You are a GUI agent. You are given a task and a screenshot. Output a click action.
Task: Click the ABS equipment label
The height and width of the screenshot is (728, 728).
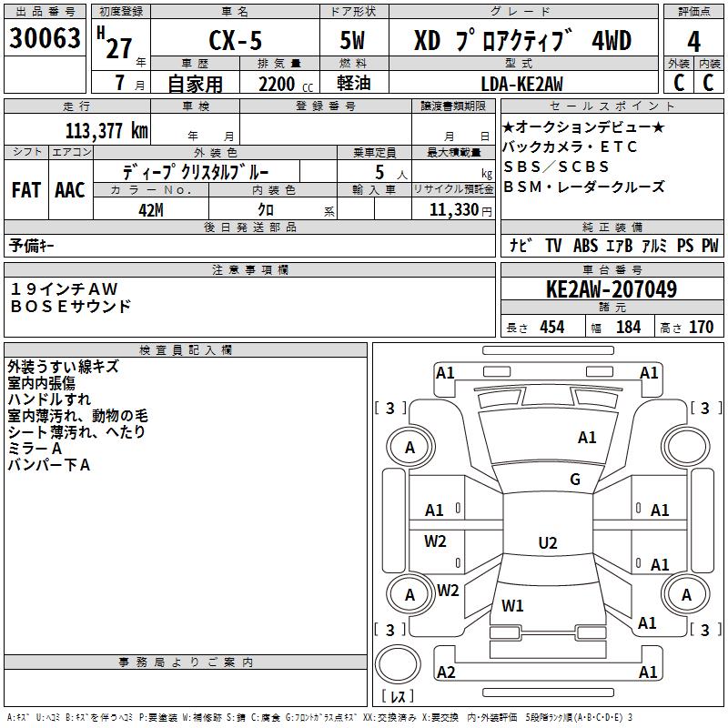[585, 246]
